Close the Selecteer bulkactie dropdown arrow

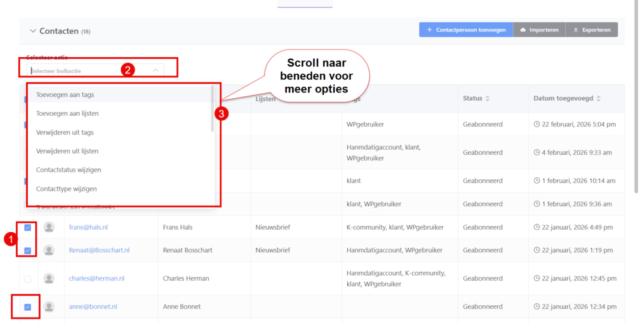[x=155, y=70]
